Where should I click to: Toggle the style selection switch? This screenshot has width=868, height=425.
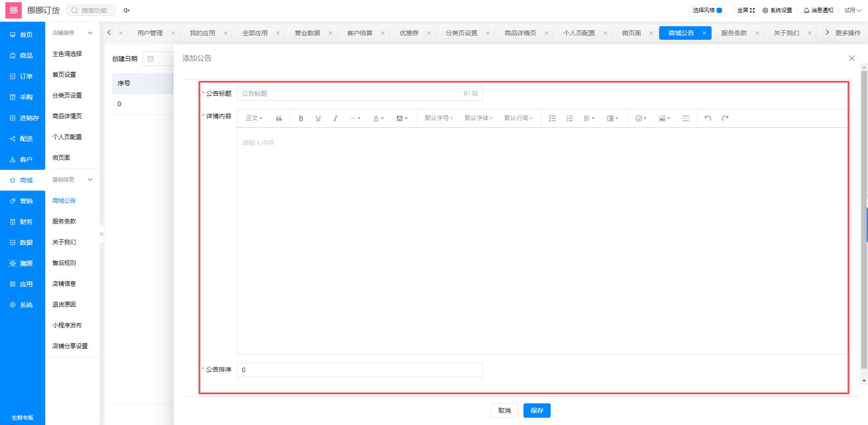[719, 10]
